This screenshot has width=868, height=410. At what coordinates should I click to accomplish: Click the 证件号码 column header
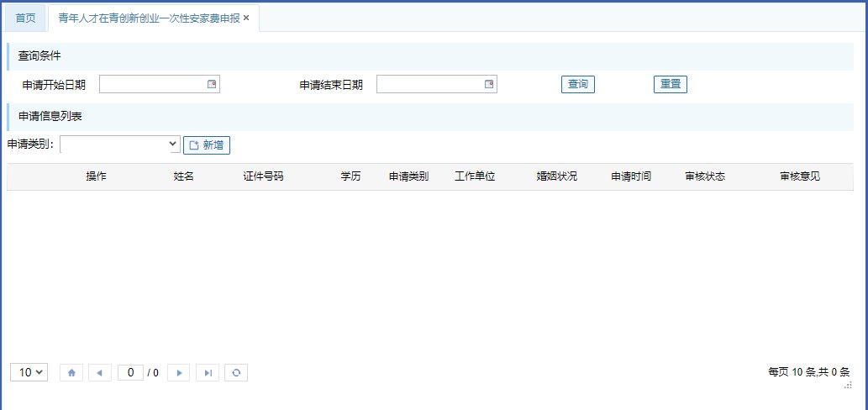pyautogui.click(x=264, y=176)
